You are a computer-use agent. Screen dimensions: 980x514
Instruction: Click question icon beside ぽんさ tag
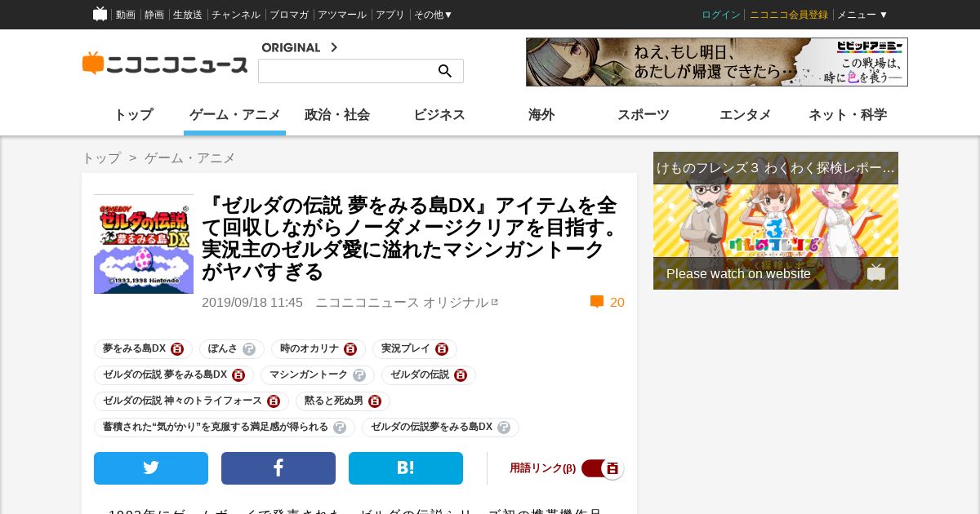(x=249, y=349)
